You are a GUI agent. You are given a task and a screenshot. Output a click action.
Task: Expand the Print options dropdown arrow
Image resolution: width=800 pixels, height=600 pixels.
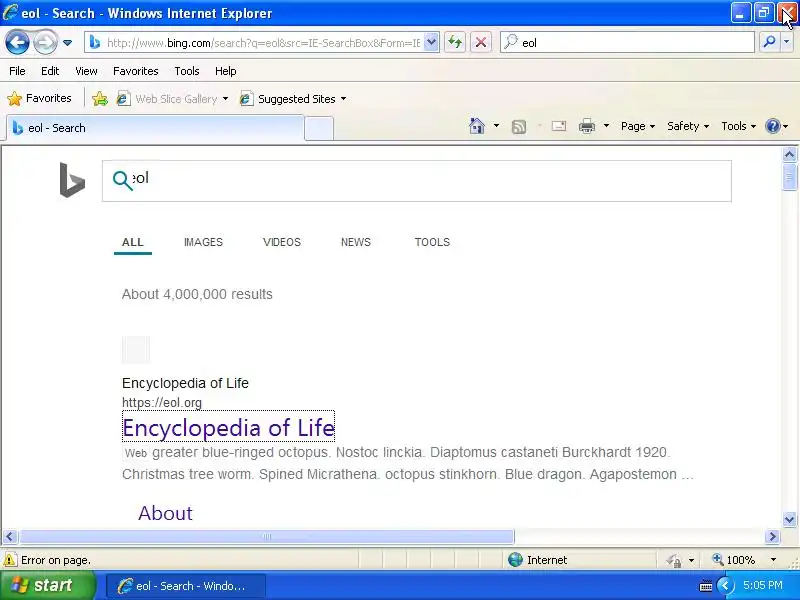tap(606, 126)
